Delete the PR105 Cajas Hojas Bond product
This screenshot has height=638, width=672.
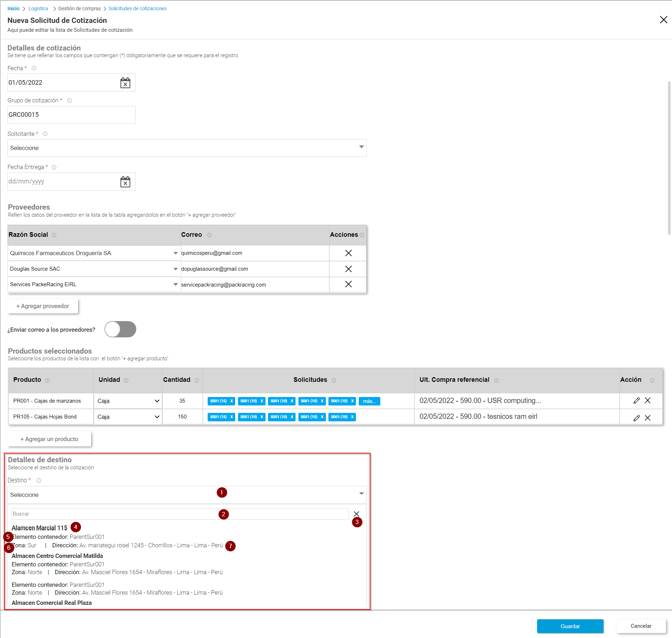(648, 417)
